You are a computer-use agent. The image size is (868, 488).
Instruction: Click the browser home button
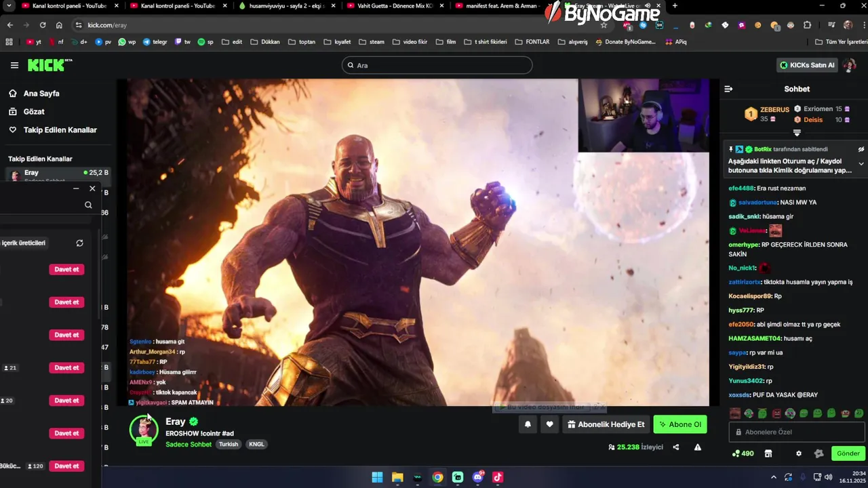(59, 25)
